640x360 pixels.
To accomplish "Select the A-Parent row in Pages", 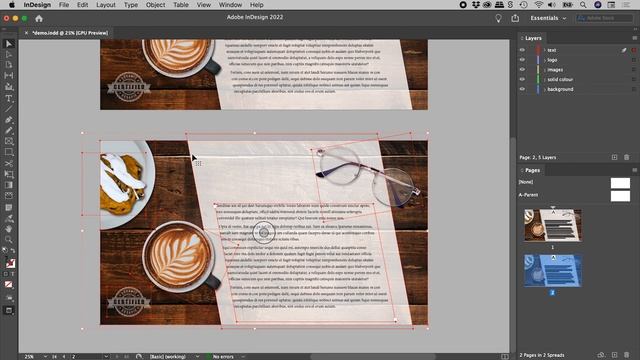I will coord(575,195).
